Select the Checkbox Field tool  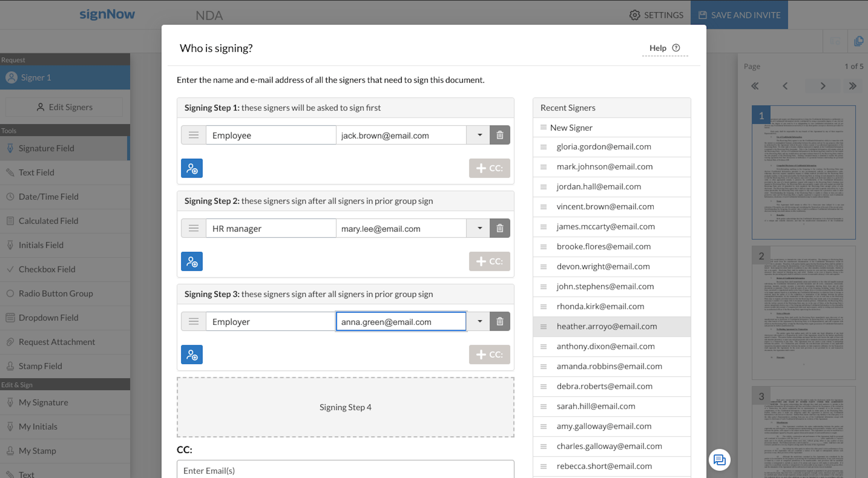47,269
